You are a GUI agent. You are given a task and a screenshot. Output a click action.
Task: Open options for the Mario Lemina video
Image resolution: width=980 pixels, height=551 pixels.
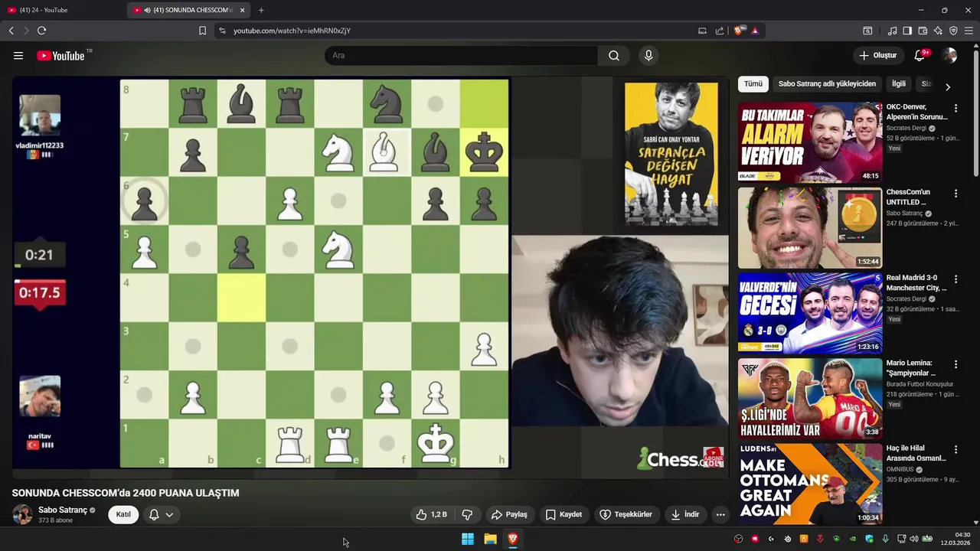click(x=955, y=364)
